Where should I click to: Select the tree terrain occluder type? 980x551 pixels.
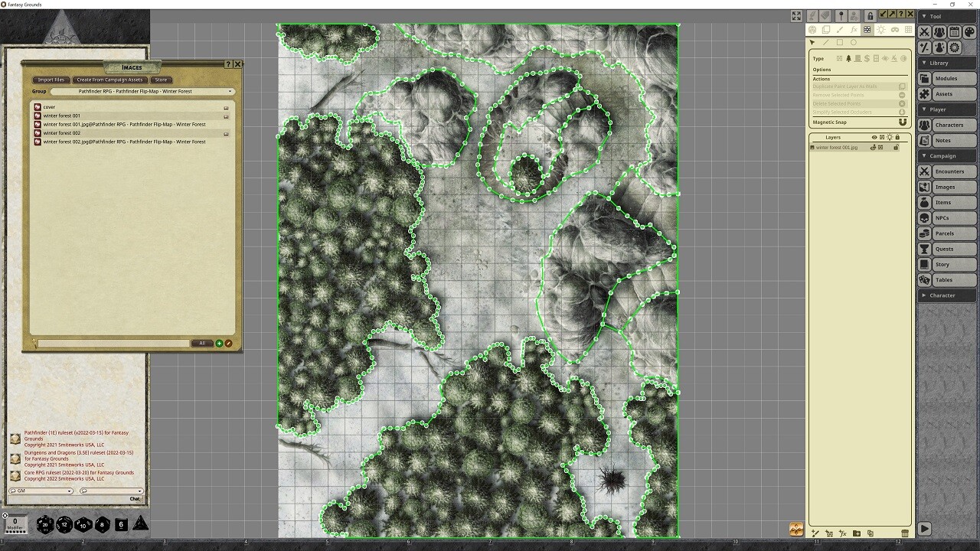pyautogui.click(x=848, y=58)
